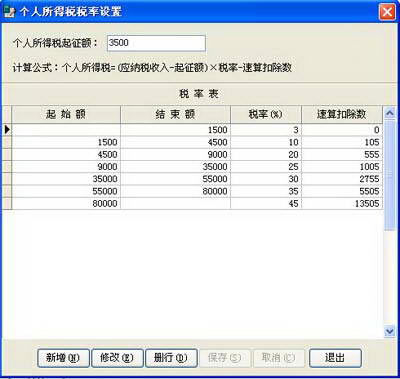Click the tax rate cell showing 3

coord(266,130)
